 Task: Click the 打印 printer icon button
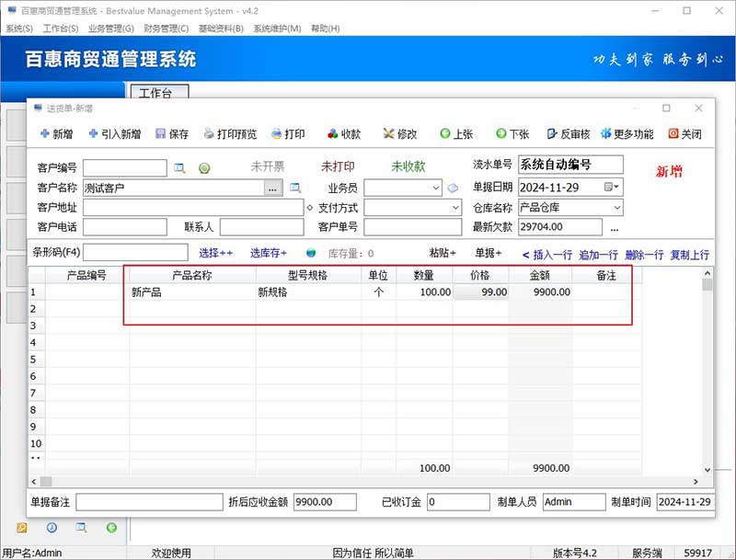289,134
